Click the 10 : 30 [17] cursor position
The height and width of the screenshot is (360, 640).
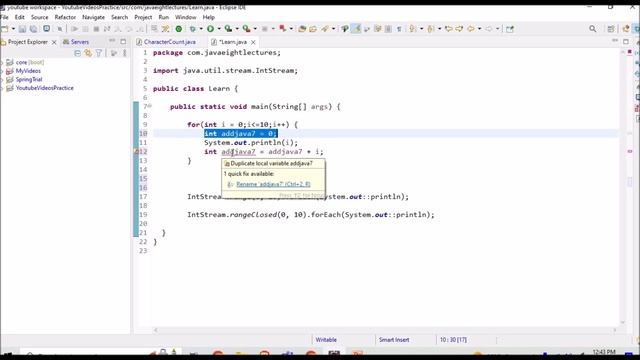[x=453, y=340]
